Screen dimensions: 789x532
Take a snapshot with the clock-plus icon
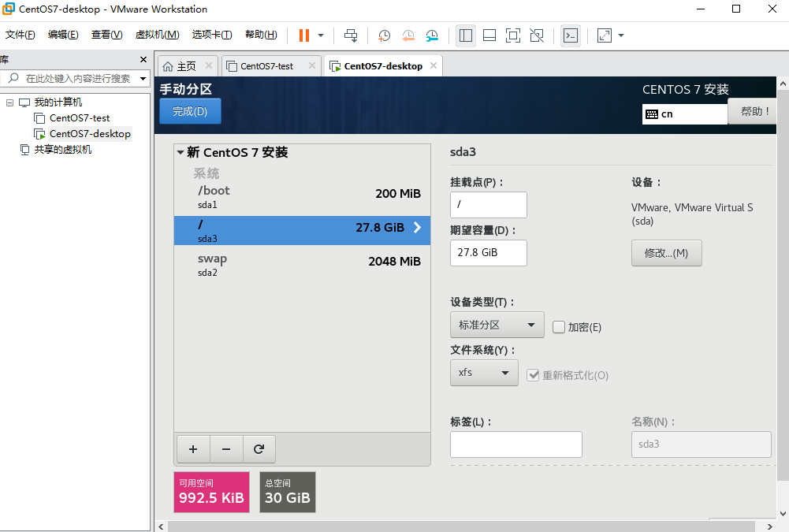tap(384, 35)
